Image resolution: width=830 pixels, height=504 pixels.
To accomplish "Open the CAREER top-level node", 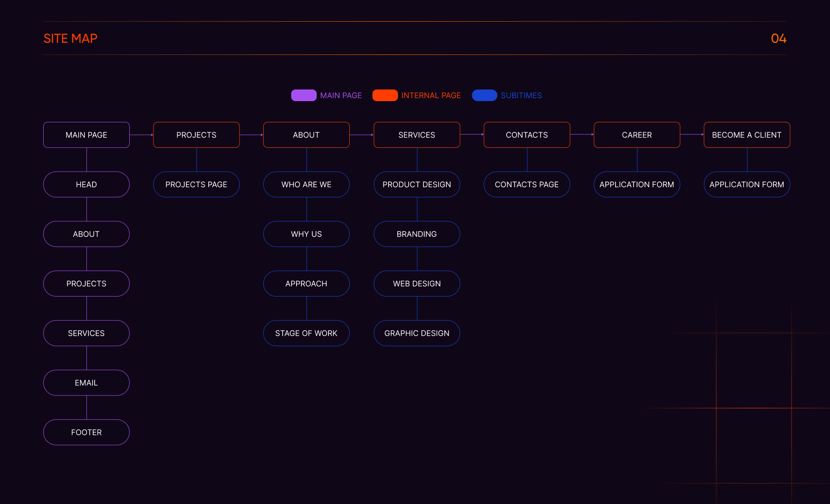I will (637, 135).
